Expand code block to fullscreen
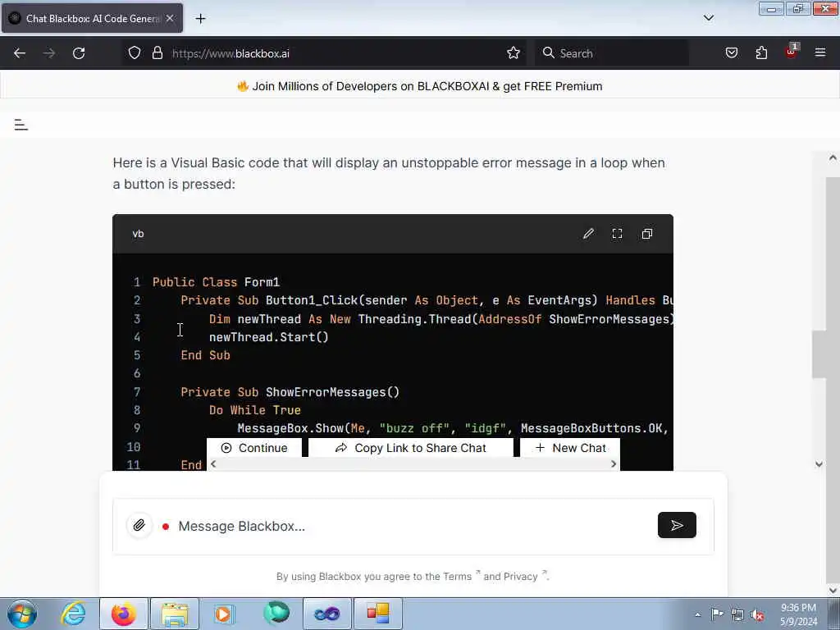The width and height of the screenshot is (840, 630). click(x=617, y=234)
